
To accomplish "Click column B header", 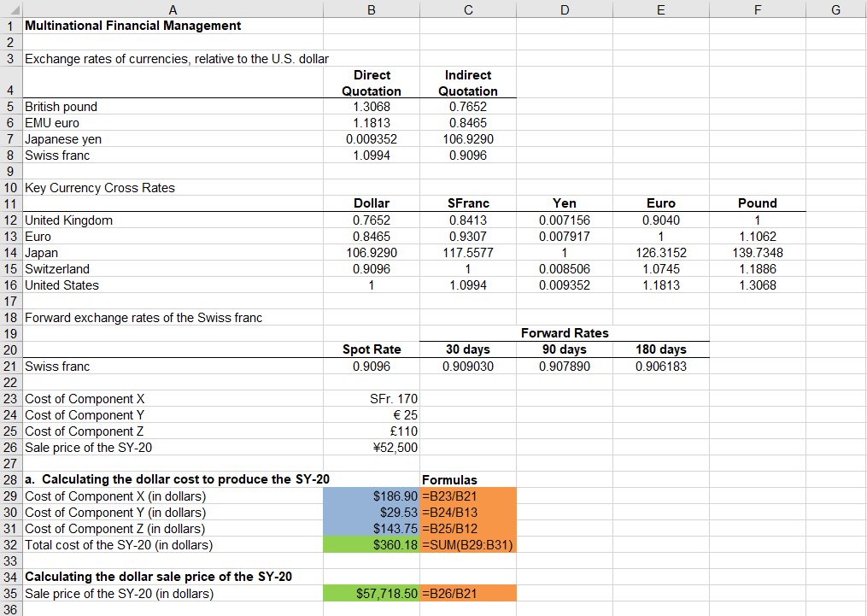I will pos(372,9).
